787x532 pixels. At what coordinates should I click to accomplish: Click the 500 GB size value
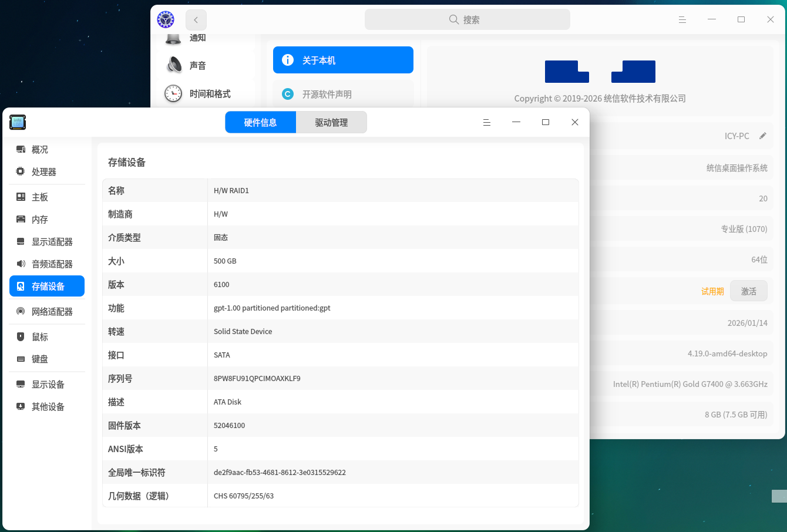click(x=225, y=261)
